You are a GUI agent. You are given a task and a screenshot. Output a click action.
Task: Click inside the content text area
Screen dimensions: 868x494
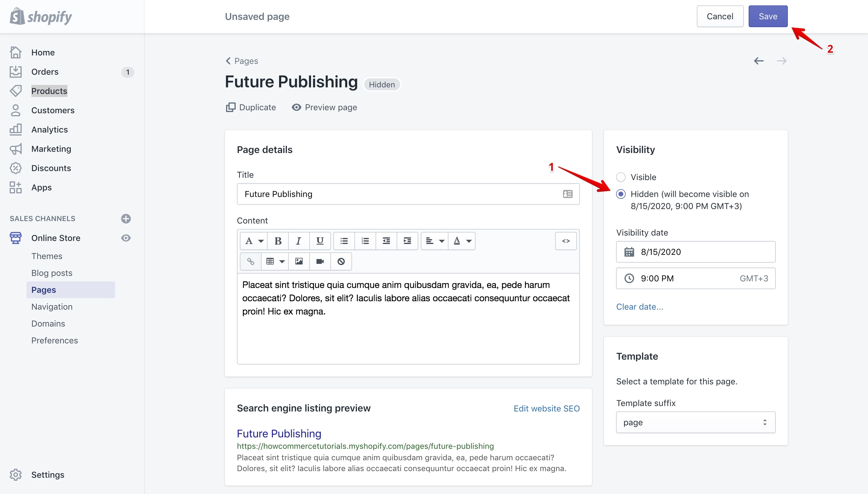[x=408, y=319]
